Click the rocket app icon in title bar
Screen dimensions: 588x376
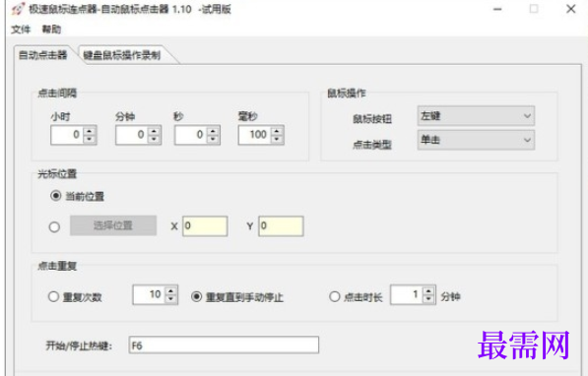point(18,8)
